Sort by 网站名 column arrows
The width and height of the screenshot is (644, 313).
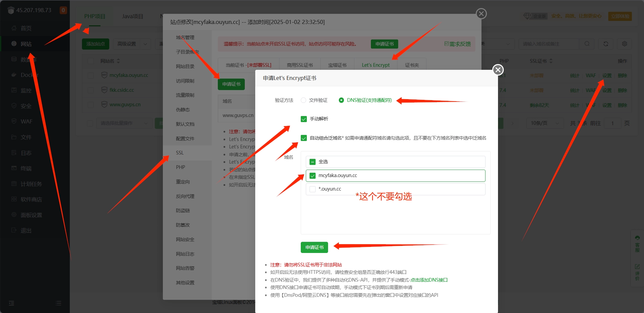point(118,61)
